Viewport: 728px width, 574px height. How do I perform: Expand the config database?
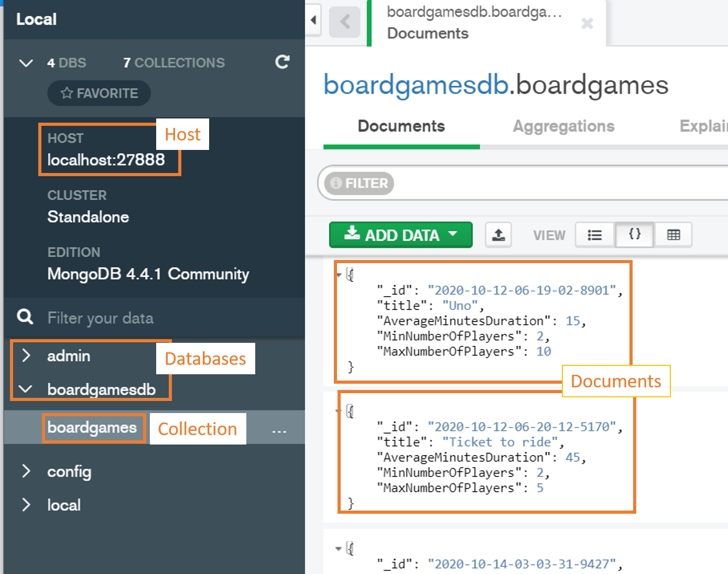(x=26, y=471)
